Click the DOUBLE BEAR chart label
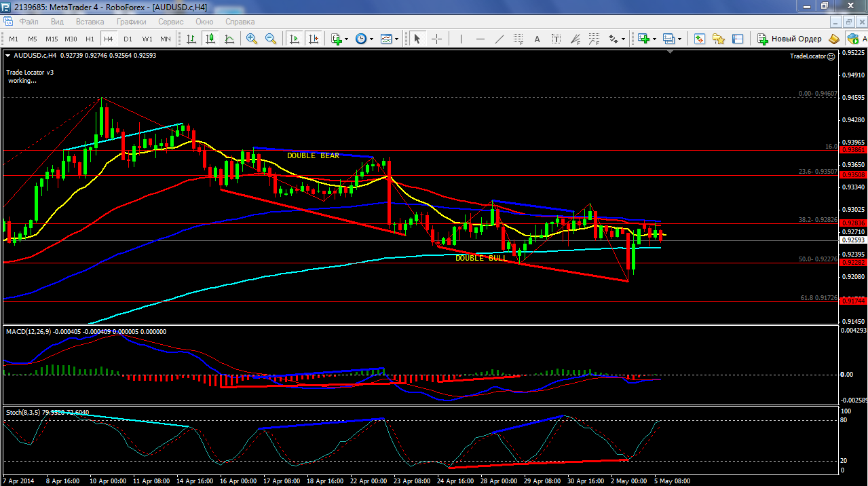868x486 pixels. [x=313, y=155]
